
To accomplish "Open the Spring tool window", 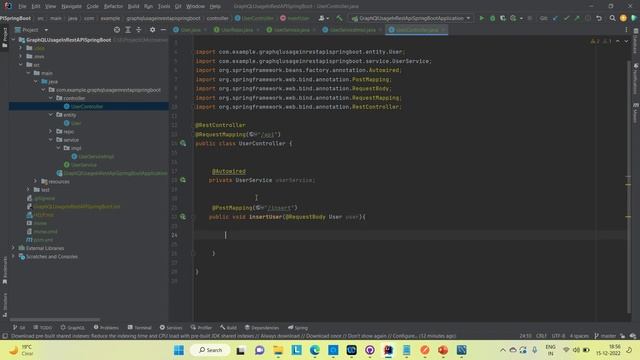I will [x=298, y=327].
